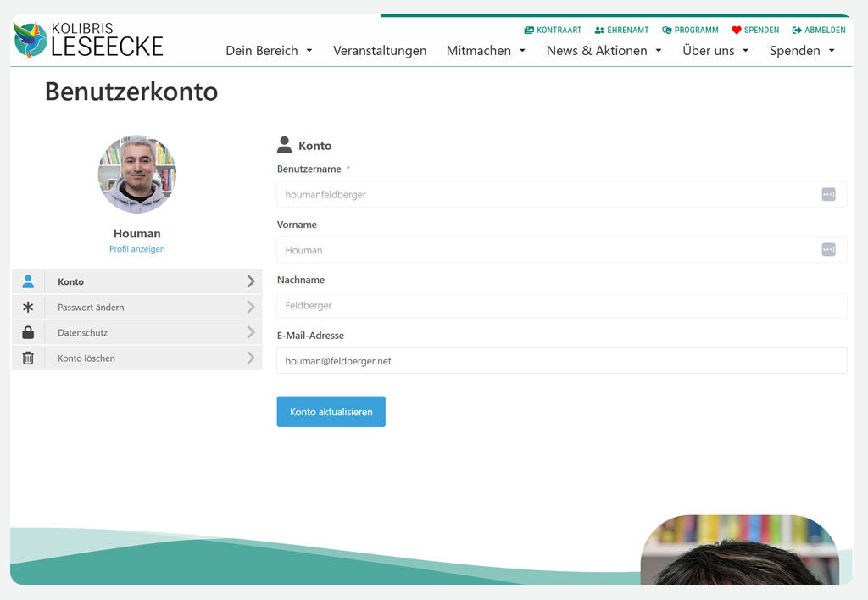Viewport: 868px width, 600px height.
Task: Click the Nachname field label
Action: tap(301, 280)
